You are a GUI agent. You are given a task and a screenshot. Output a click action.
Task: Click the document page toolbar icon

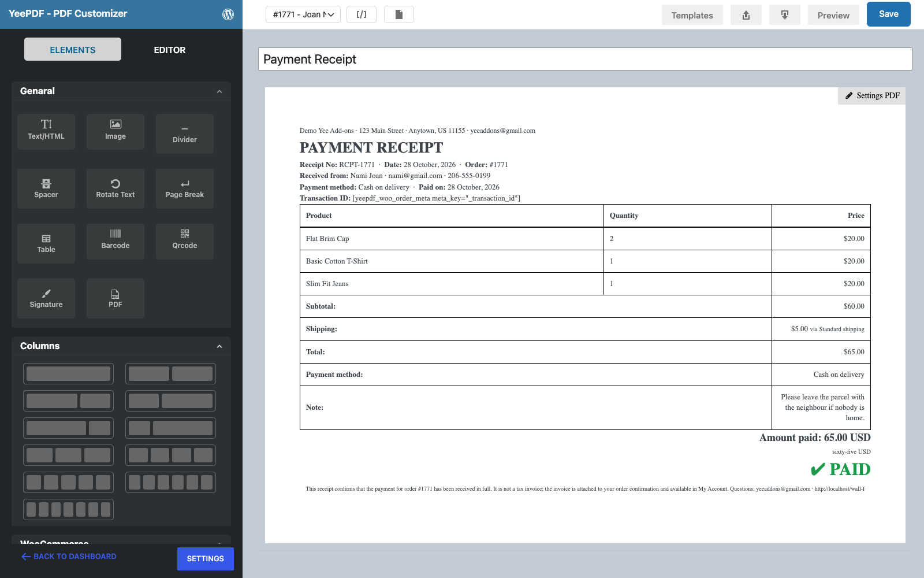tap(399, 14)
